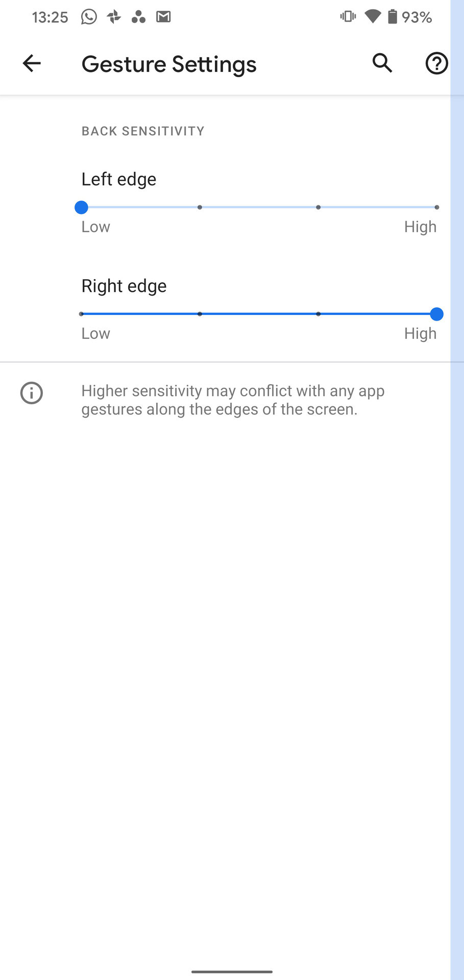464x980 pixels.
Task: Open the help menu
Action: coord(436,63)
